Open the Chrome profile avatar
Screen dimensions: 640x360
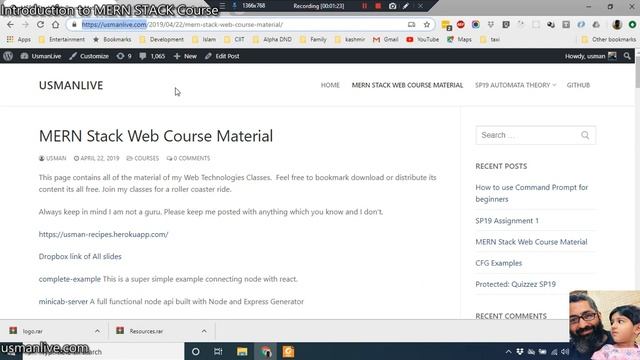[x=617, y=24]
